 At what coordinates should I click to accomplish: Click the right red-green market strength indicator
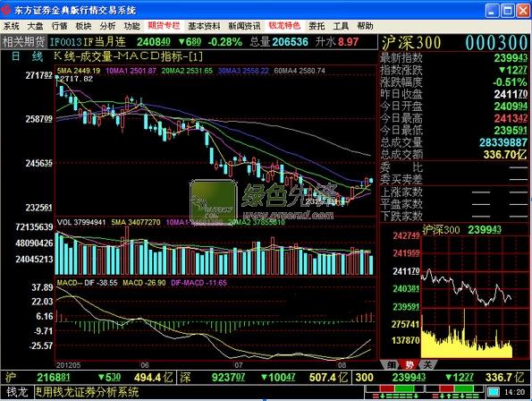(454, 392)
